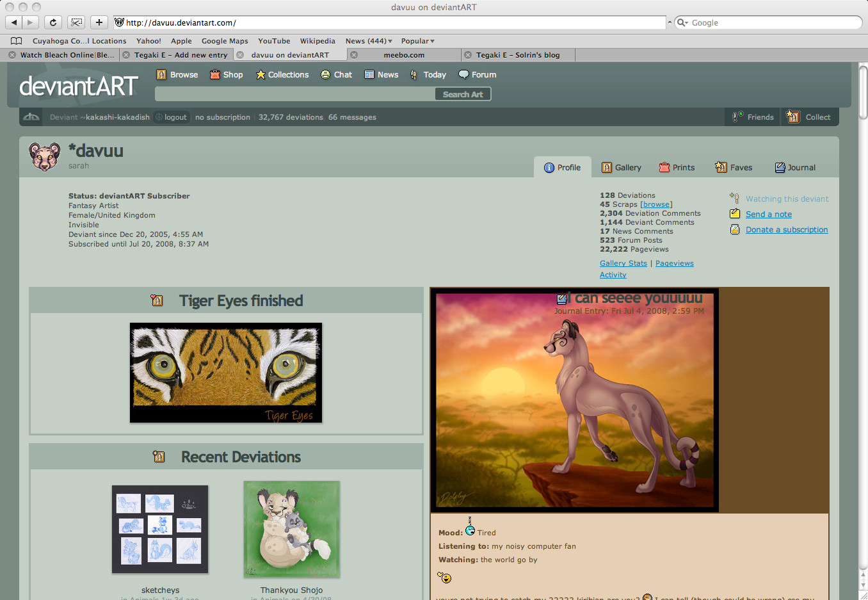Open the sketcheys deviation thumbnail
Screen dimensions: 868x600
coord(160,529)
